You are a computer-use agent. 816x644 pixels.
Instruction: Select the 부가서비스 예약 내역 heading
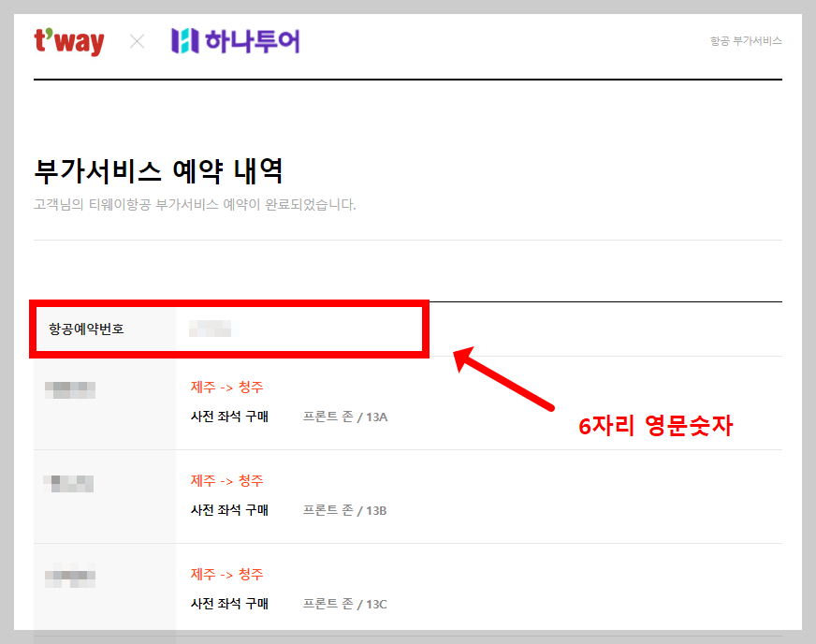click(159, 171)
